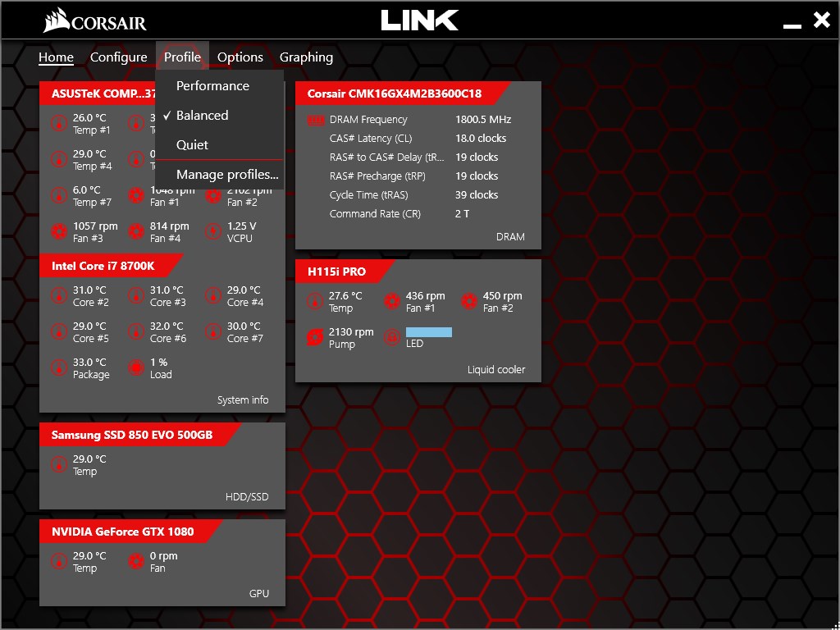Open Manage profiles...

tap(219, 175)
